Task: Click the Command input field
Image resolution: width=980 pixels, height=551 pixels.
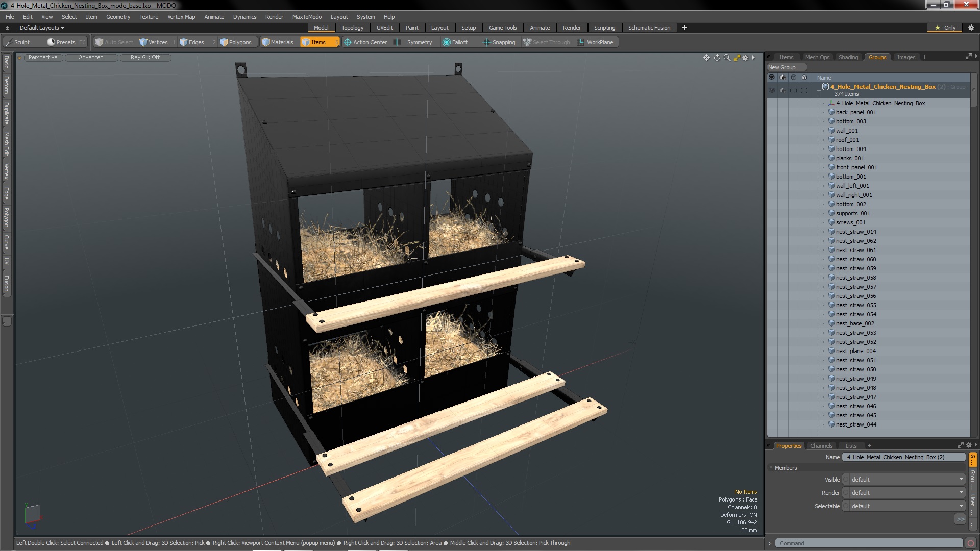Action: [868, 543]
